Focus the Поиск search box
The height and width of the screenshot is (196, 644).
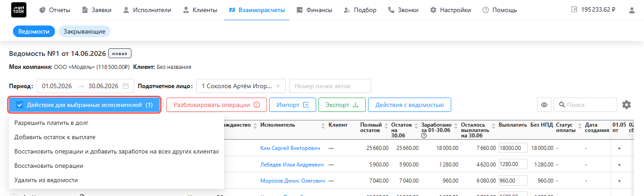click(x=585, y=105)
